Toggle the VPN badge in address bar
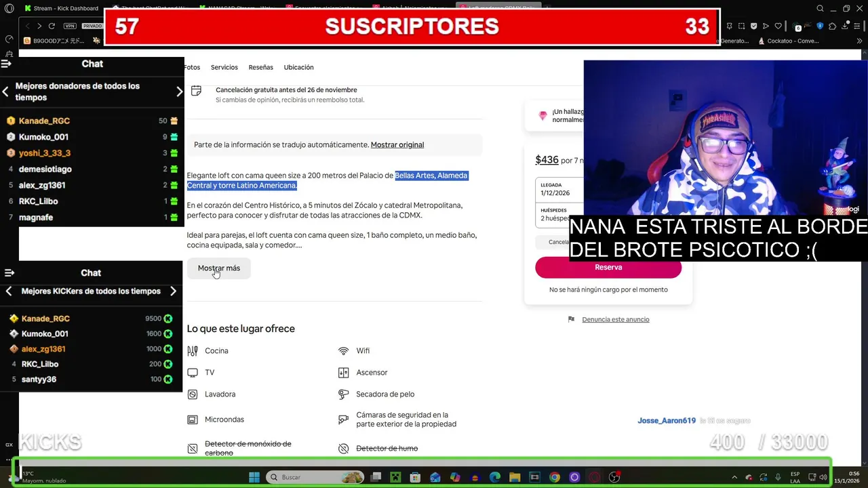The height and width of the screenshot is (488, 868). [70, 26]
